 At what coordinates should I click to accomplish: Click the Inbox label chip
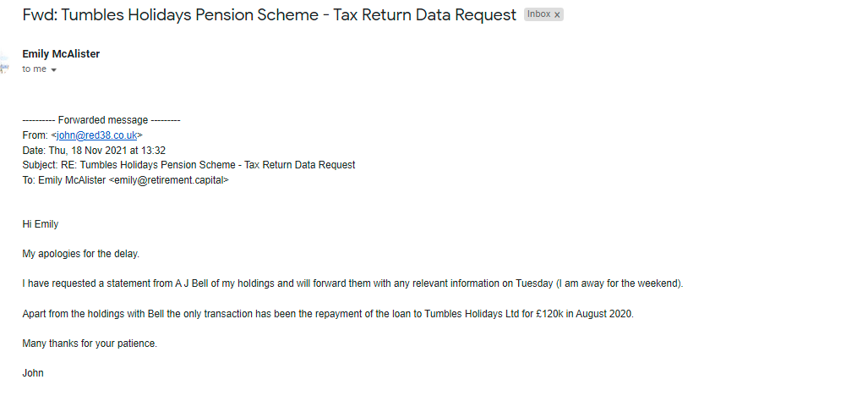click(x=538, y=14)
